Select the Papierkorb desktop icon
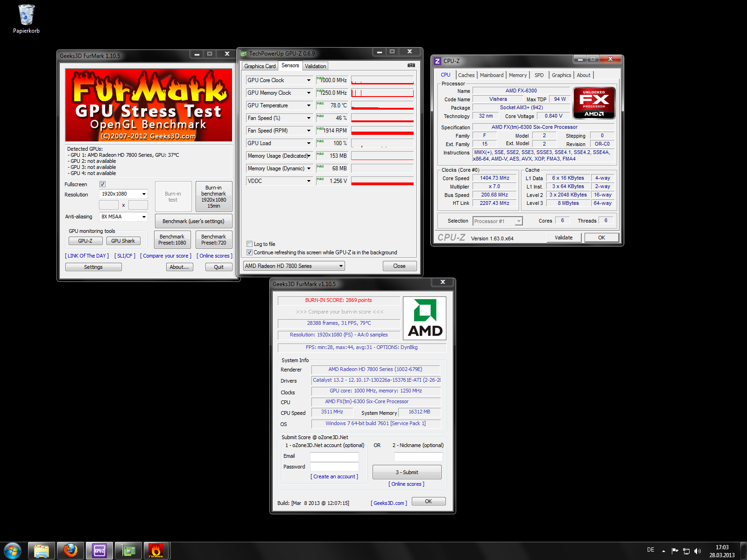Viewport: 747px width, 560px height. [x=26, y=19]
